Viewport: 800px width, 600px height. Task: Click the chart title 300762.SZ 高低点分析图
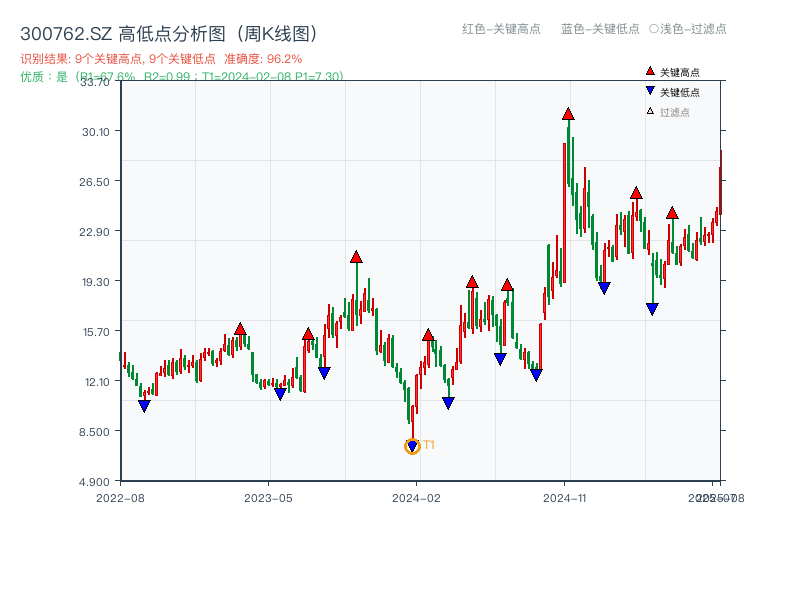pos(169,34)
